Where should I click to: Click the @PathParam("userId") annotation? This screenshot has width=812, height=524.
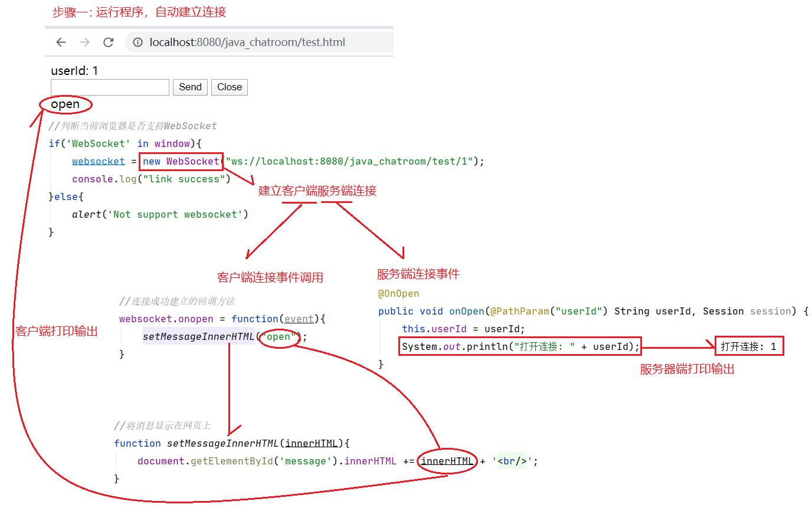point(549,311)
